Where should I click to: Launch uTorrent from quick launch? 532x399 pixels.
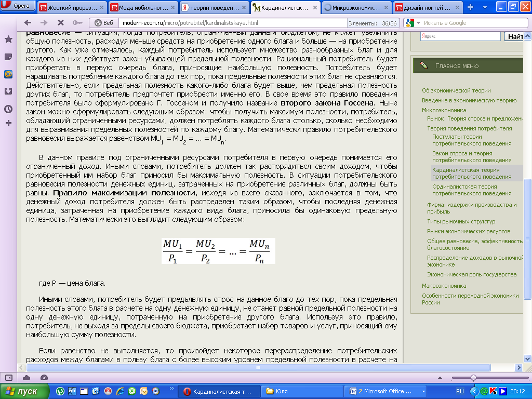[60, 391]
